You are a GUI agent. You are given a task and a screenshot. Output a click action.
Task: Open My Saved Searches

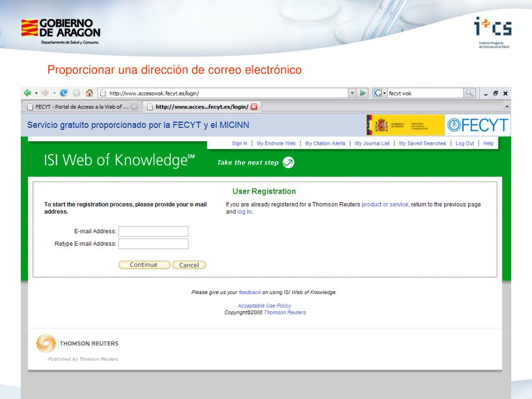[x=422, y=143]
